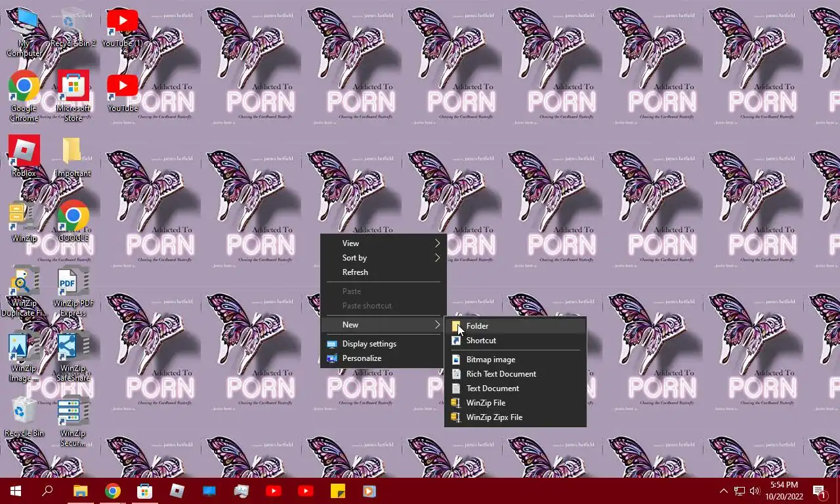Select the WinZip SafeShare desktop shortcut

click(x=73, y=356)
